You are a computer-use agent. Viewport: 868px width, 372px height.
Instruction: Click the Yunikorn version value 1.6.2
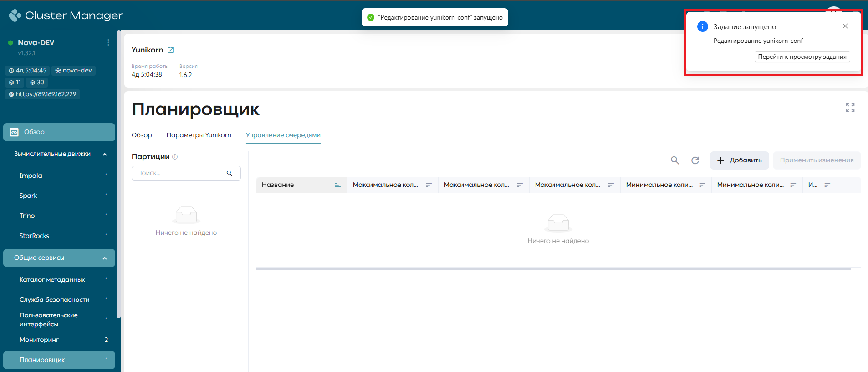pos(185,75)
